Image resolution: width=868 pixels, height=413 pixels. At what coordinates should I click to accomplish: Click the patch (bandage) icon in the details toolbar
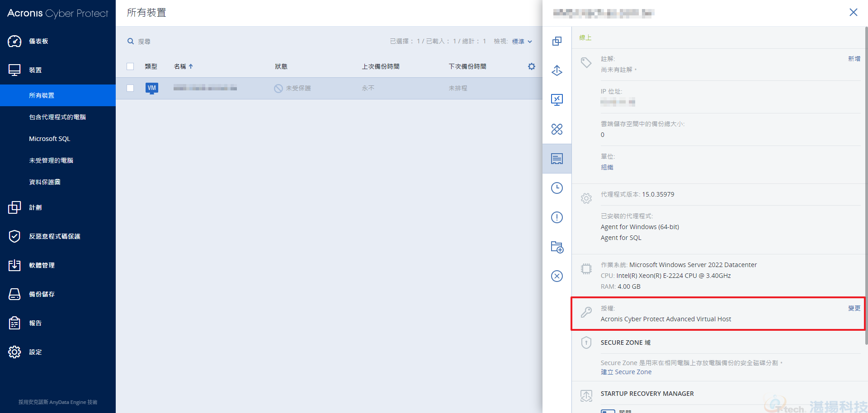coord(557,129)
